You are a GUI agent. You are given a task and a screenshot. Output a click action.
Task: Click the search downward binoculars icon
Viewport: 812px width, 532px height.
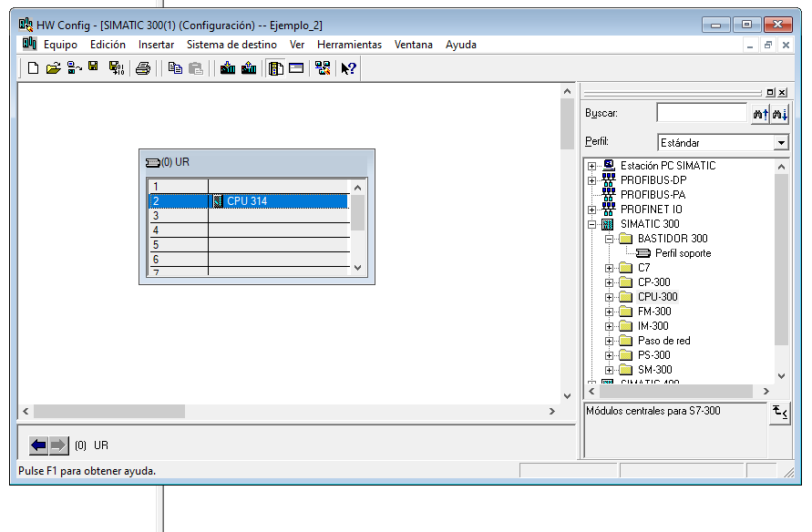click(x=780, y=114)
